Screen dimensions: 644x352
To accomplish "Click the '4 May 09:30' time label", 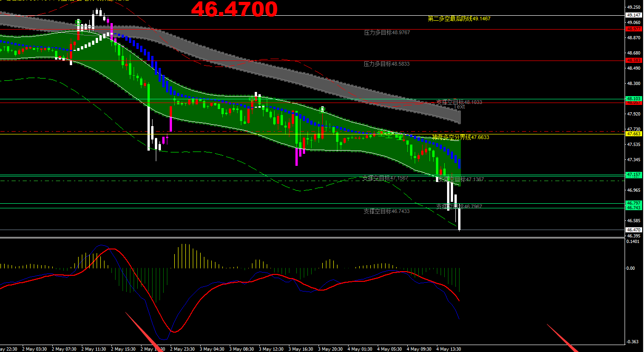I will click(x=419, y=349).
